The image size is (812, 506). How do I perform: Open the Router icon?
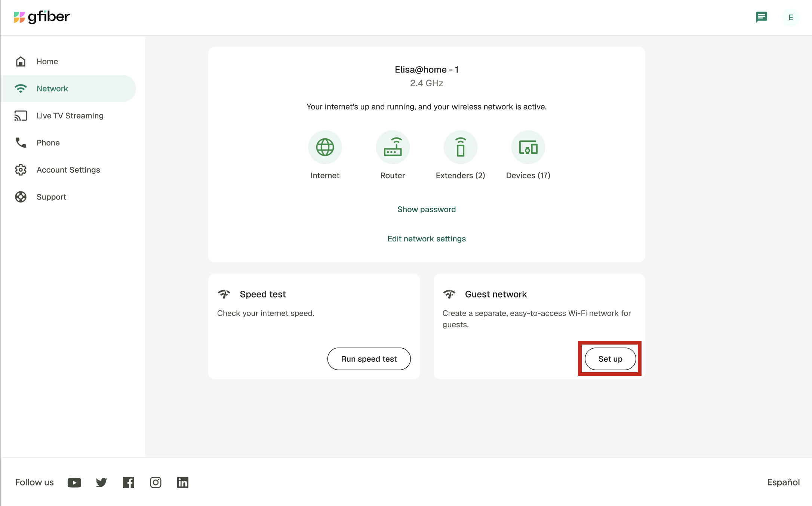393,147
